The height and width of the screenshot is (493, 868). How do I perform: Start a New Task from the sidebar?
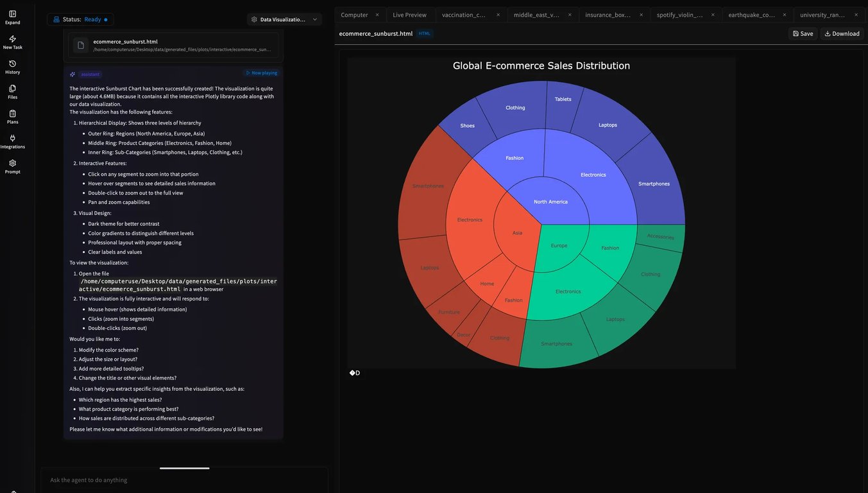tap(12, 42)
